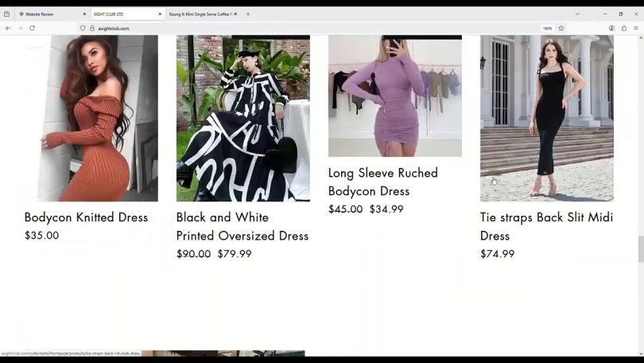View site security lock info
The width and height of the screenshot is (644, 363).
pyautogui.click(x=92, y=29)
